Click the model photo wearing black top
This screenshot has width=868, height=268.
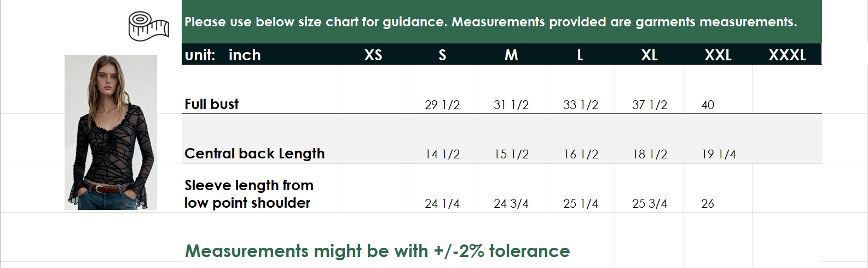[x=111, y=132]
